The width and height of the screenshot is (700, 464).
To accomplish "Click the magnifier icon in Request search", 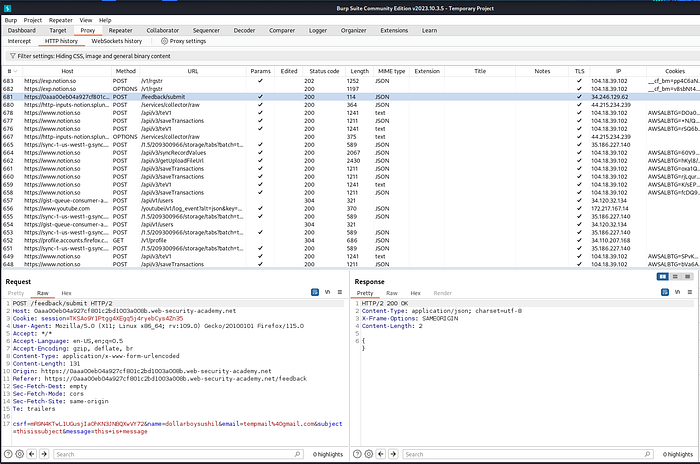I will tap(297, 454).
